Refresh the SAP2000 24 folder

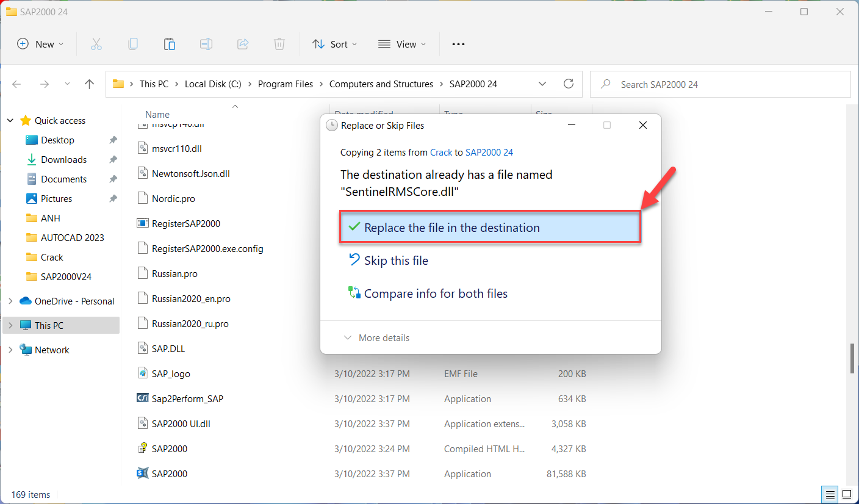[569, 84]
